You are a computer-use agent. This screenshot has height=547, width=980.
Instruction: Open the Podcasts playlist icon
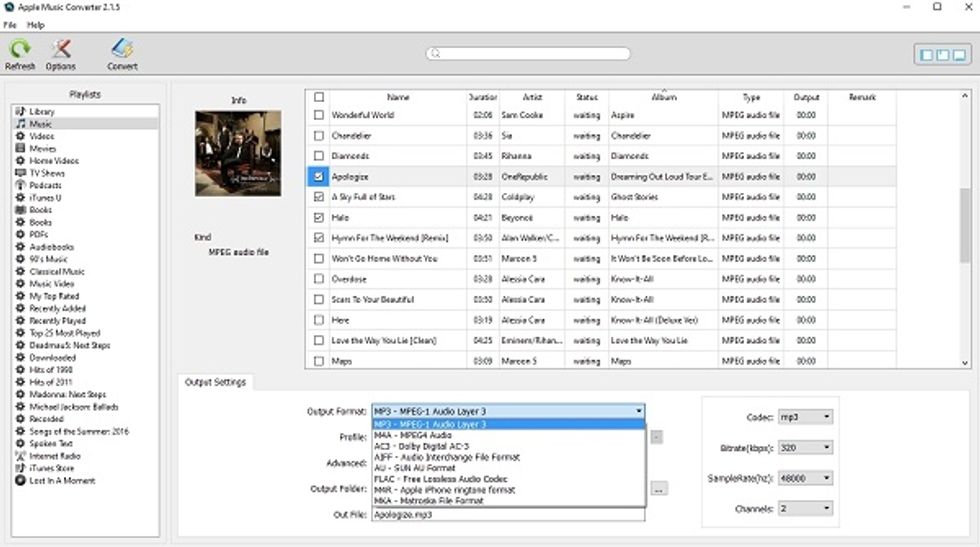pyautogui.click(x=21, y=185)
